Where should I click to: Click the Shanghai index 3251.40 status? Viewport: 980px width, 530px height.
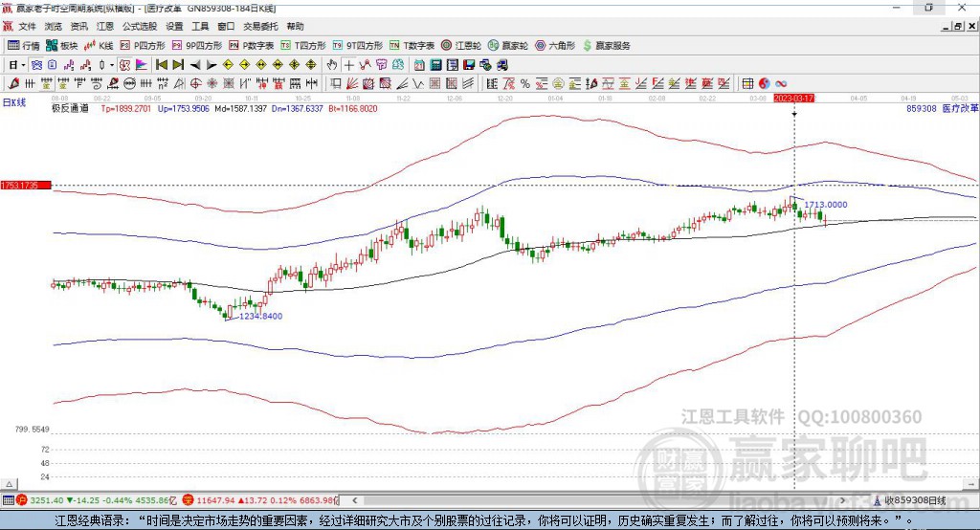tap(99, 500)
